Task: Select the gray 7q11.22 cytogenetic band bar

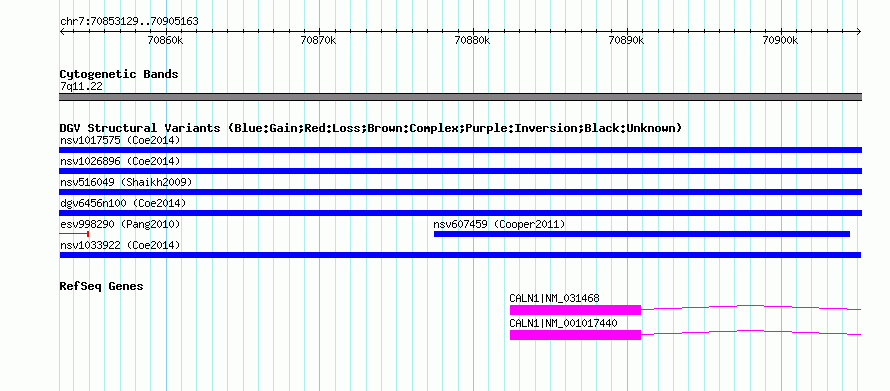Action: pos(460,97)
